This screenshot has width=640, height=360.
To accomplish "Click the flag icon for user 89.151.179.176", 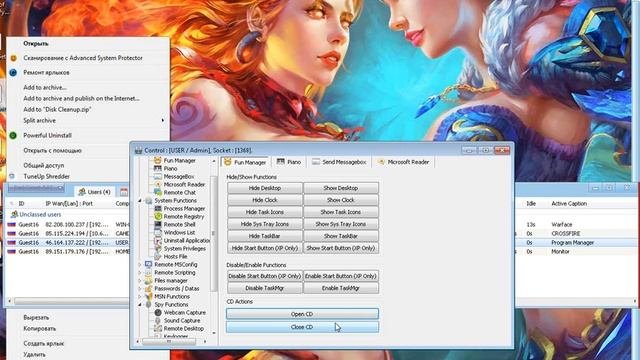I will (11, 251).
